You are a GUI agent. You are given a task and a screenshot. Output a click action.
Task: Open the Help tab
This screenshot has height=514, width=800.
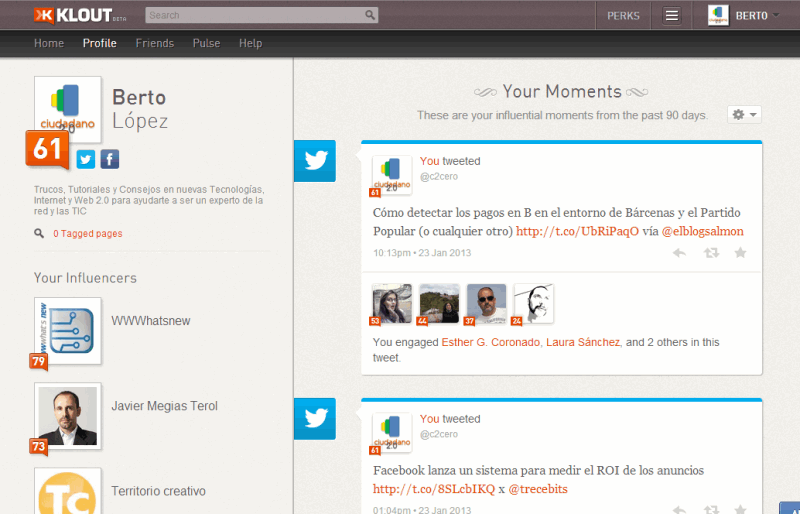251,43
